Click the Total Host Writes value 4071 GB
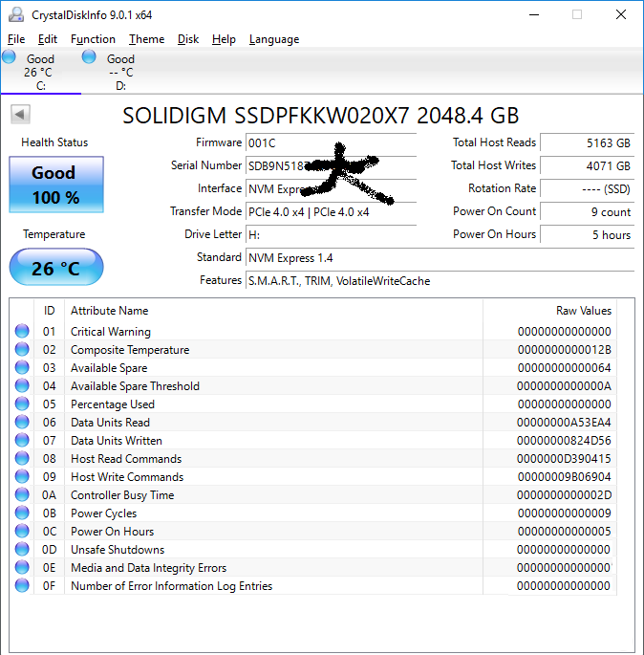The width and height of the screenshot is (644, 655). (x=588, y=165)
